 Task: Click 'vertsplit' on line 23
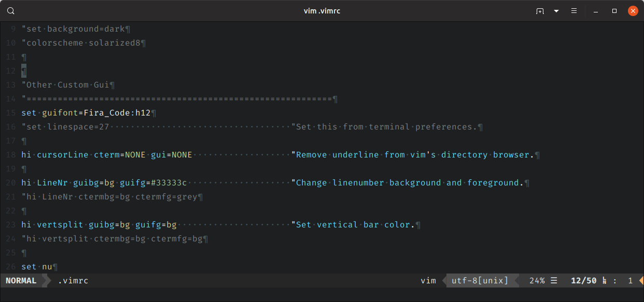[60, 225]
